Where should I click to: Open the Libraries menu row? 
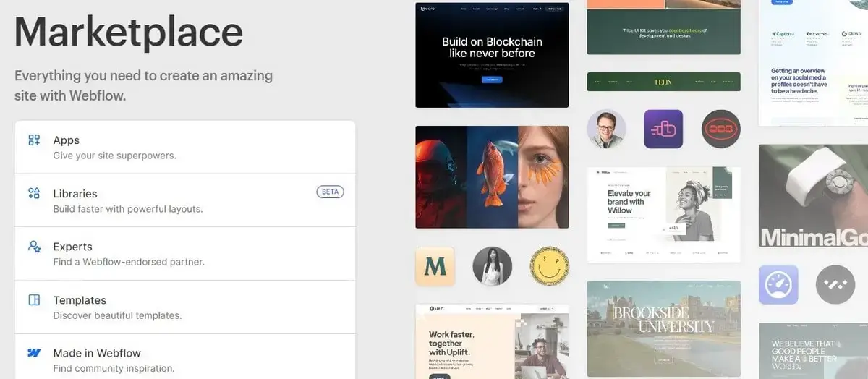[184, 200]
